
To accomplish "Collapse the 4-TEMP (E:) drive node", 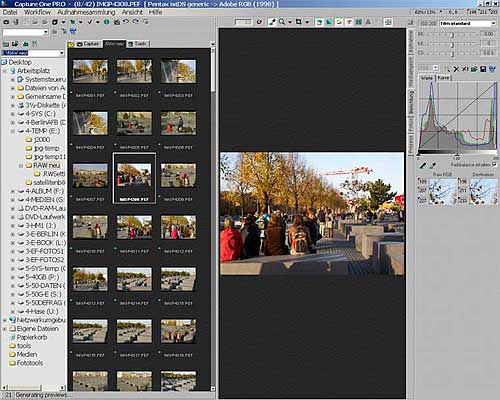I will pos(13,131).
